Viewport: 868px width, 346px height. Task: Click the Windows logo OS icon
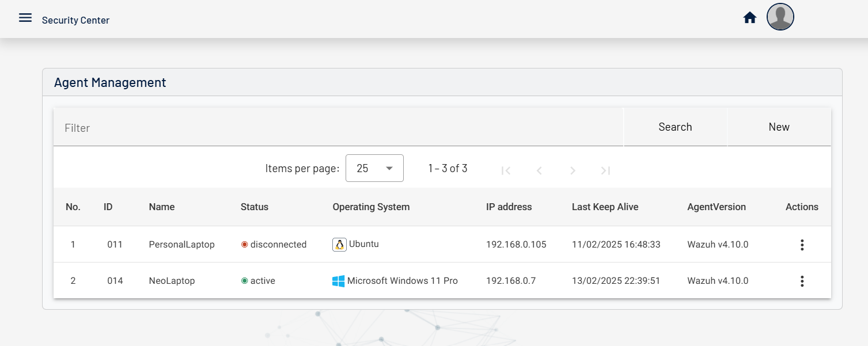click(x=338, y=281)
